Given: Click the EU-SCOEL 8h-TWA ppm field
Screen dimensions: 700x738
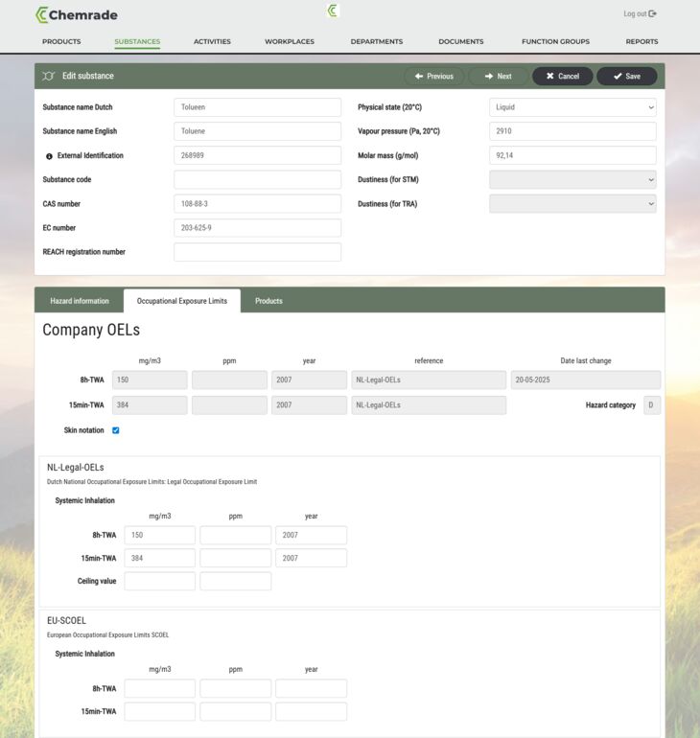Looking at the screenshot, I should [x=235, y=688].
